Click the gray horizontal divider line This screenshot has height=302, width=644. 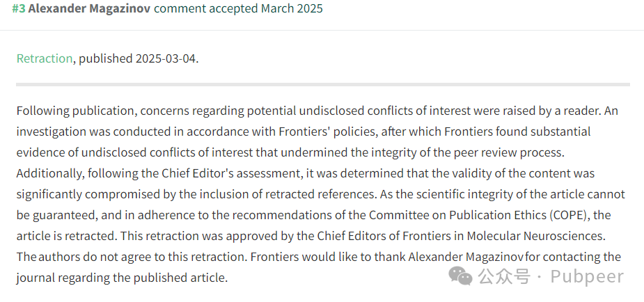pyautogui.click(x=323, y=84)
